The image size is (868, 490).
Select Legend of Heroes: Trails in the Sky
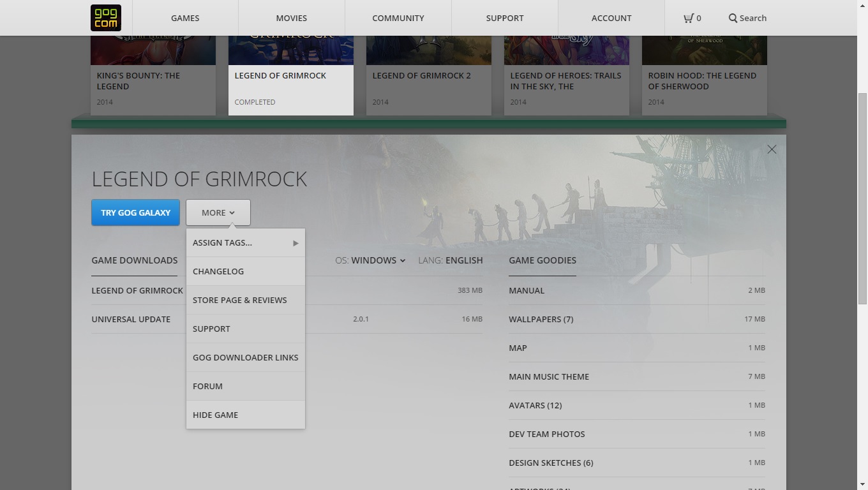tap(567, 75)
